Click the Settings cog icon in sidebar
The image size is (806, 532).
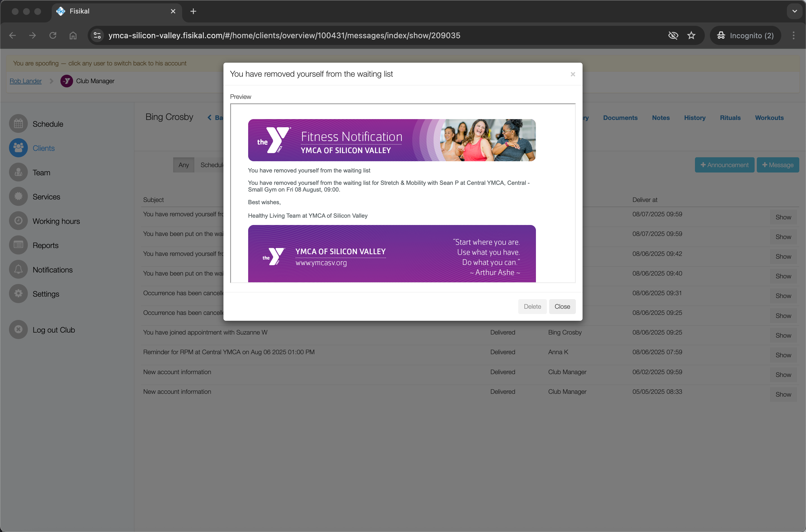[x=18, y=294]
